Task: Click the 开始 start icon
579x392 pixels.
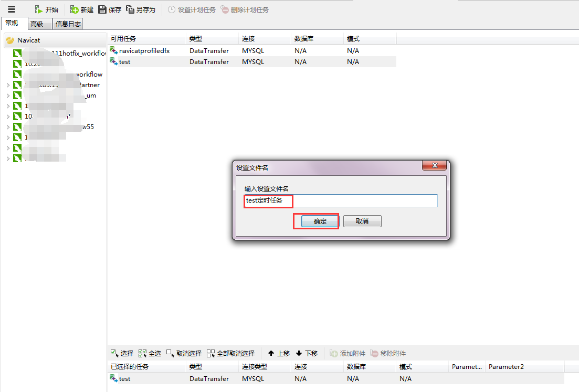Action: click(x=38, y=9)
